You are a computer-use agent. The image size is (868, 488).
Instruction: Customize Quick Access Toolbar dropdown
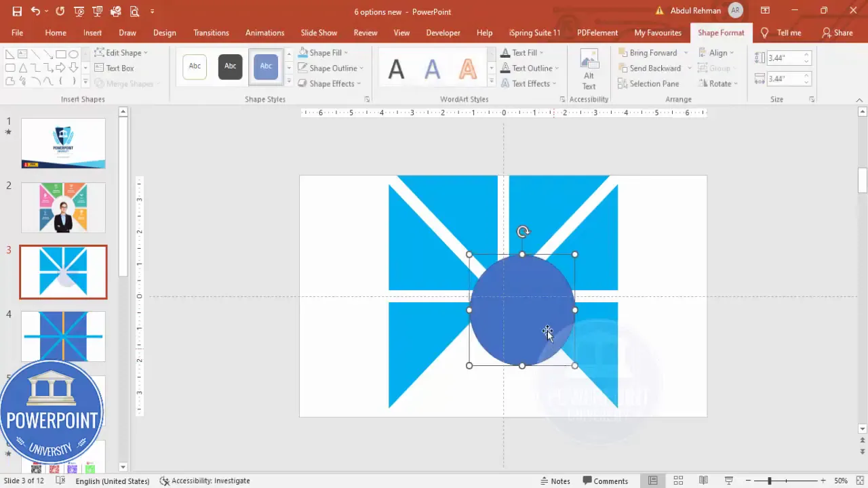[x=152, y=12]
